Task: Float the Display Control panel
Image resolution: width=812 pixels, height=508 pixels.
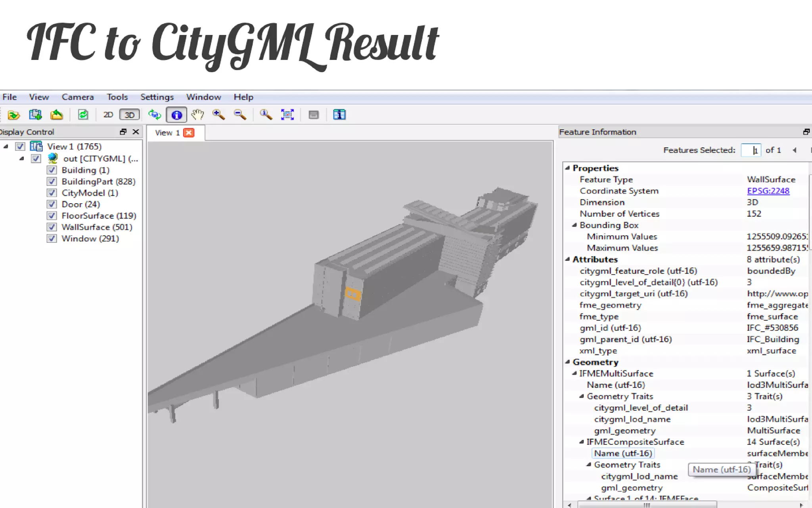Action: pyautogui.click(x=123, y=132)
